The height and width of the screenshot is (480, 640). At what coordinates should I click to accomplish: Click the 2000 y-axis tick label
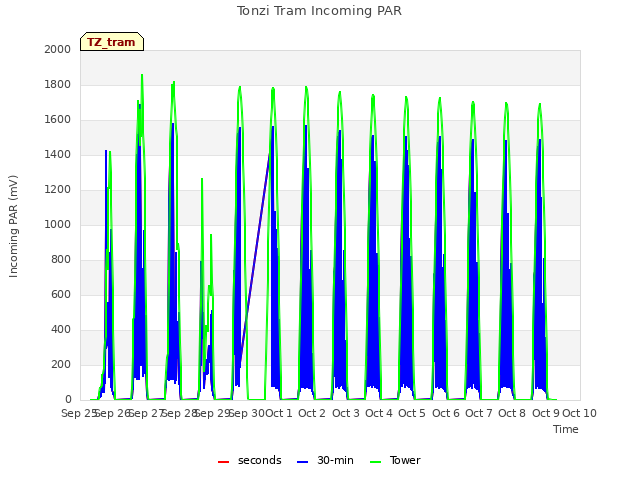pos(58,49)
